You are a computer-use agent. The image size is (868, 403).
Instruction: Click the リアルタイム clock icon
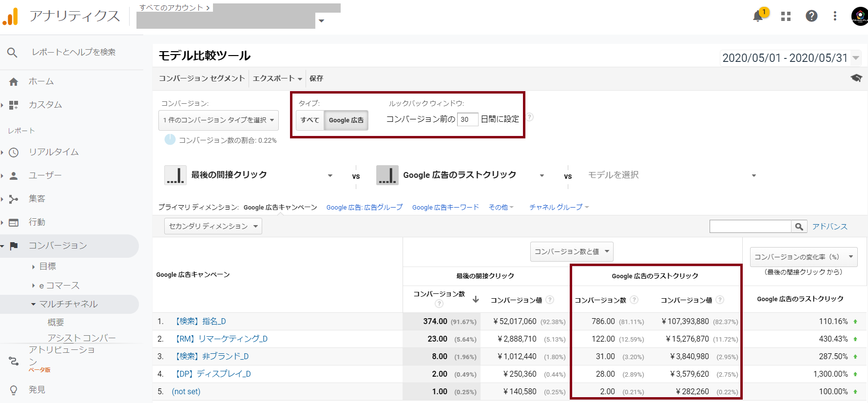(x=14, y=153)
